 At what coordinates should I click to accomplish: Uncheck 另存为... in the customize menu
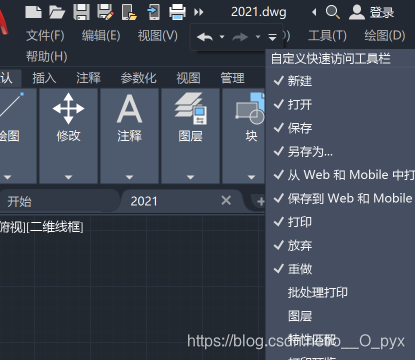pyautogui.click(x=340, y=152)
